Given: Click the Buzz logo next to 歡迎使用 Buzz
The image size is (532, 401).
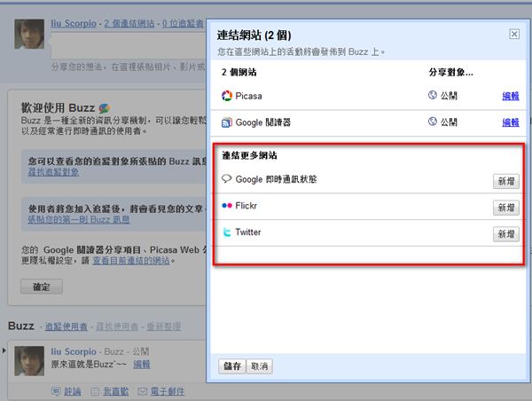Looking at the screenshot, I should [x=104, y=108].
